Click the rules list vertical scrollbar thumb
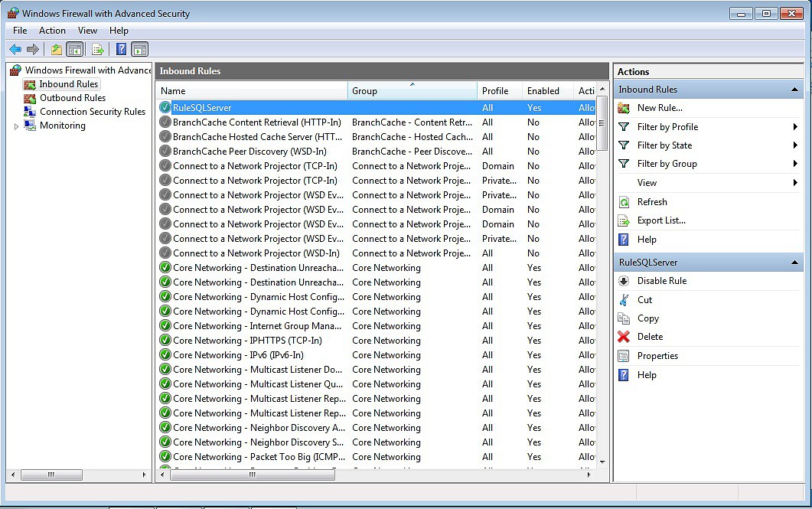812x509 pixels. pos(602,124)
